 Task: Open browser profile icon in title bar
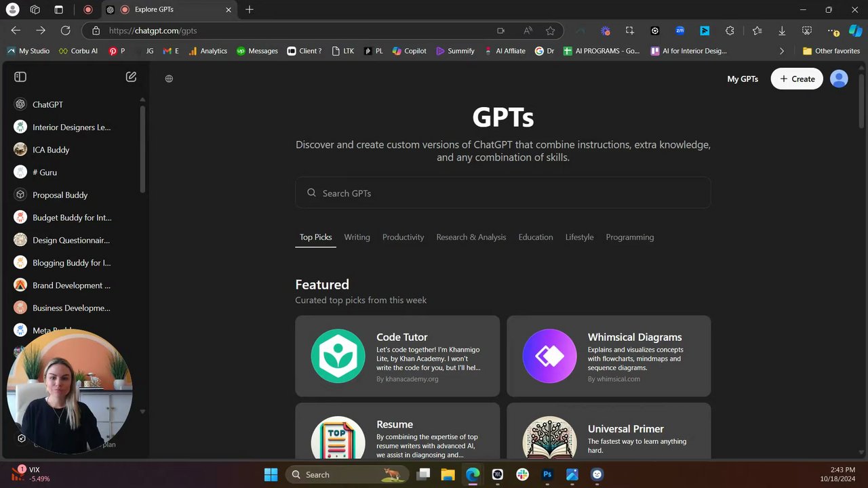(x=12, y=9)
